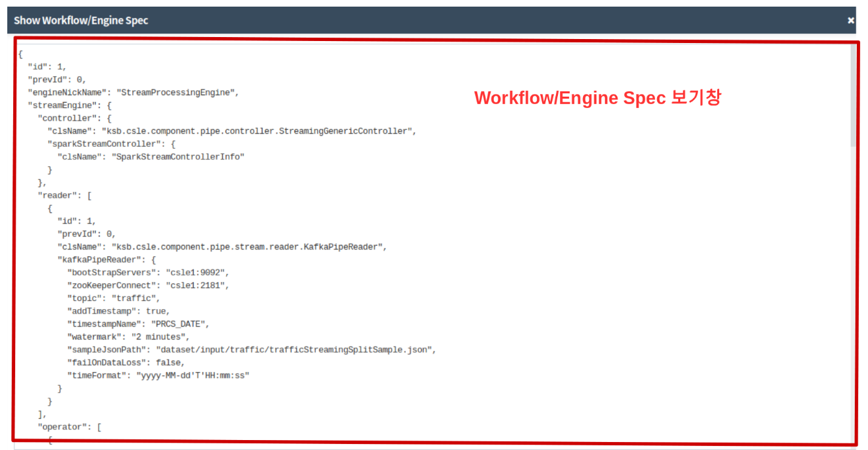Close the Show Workflow/Engine Spec dialog
This screenshot has width=868, height=450.
851,21
